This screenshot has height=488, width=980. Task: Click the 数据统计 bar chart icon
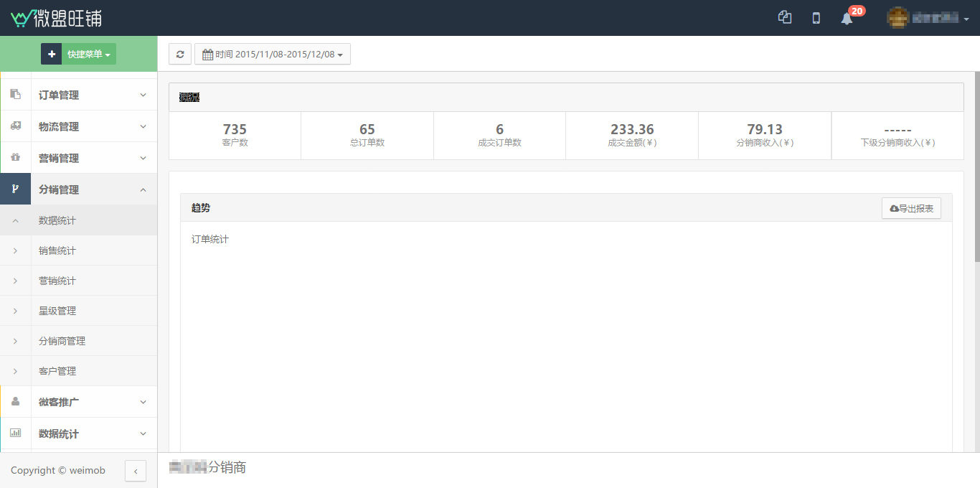click(x=16, y=433)
